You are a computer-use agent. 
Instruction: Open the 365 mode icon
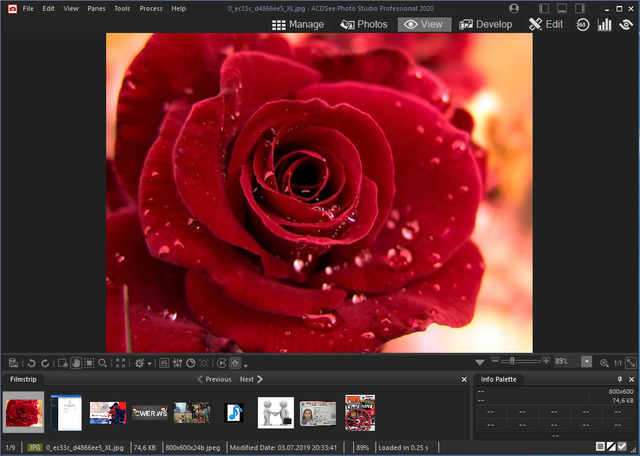coord(582,24)
